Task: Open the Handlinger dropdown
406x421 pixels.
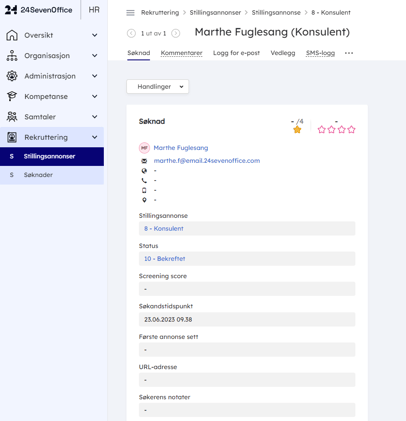Action: click(x=157, y=87)
